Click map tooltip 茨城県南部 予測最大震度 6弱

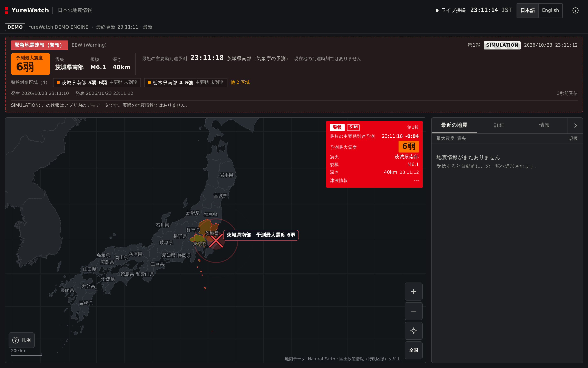(261, 235)
